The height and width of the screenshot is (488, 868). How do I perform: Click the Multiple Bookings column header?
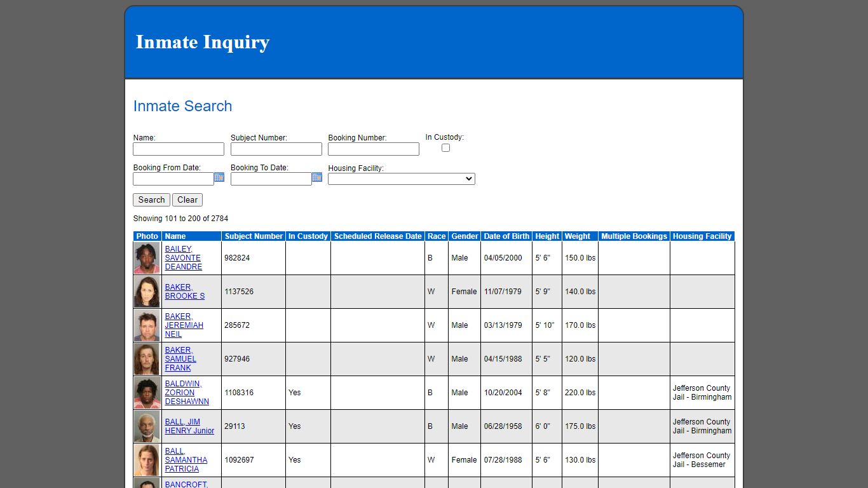634,236
